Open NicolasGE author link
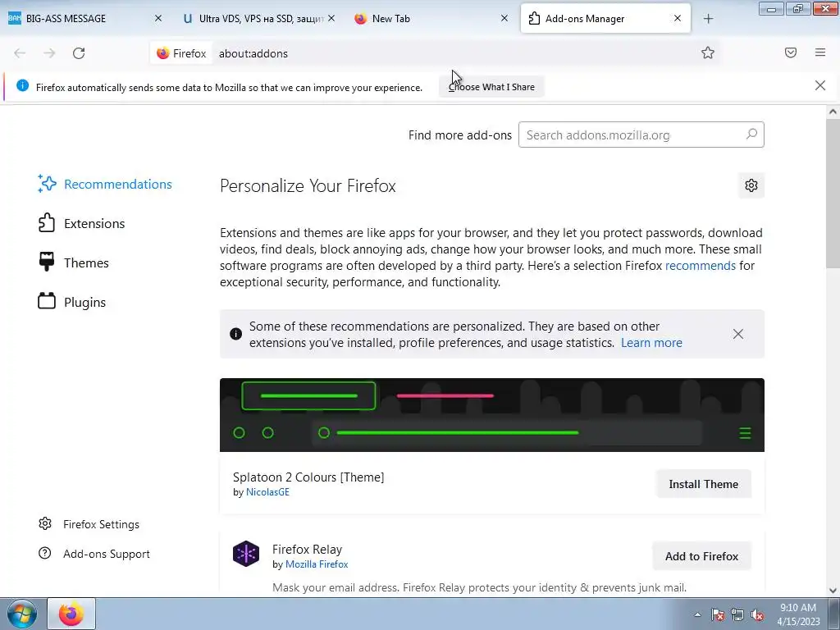 click(267, 492)
